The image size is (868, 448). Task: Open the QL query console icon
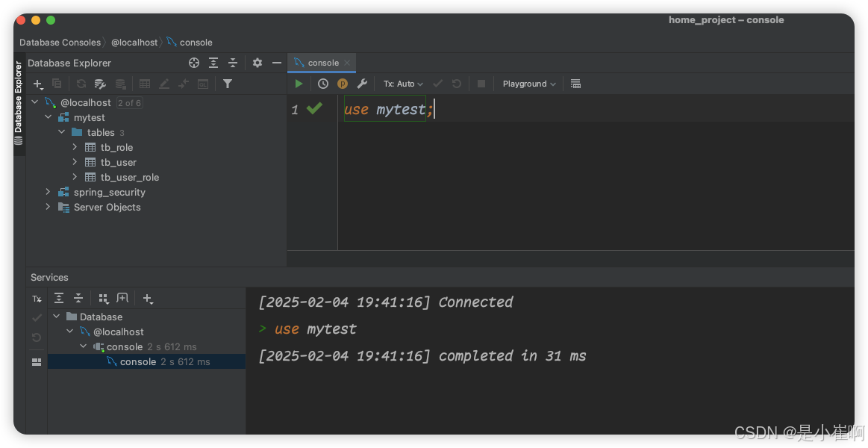tap(203, 84)
